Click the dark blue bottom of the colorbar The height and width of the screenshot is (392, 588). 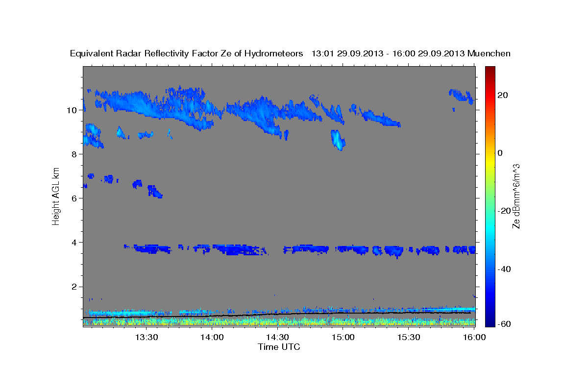(490, 322)
